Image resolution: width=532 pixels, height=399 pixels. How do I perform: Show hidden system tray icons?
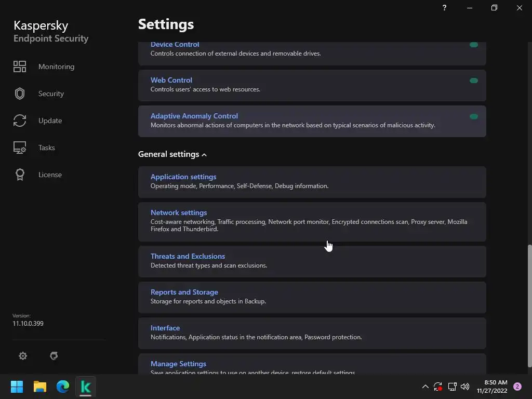(425, 387)
